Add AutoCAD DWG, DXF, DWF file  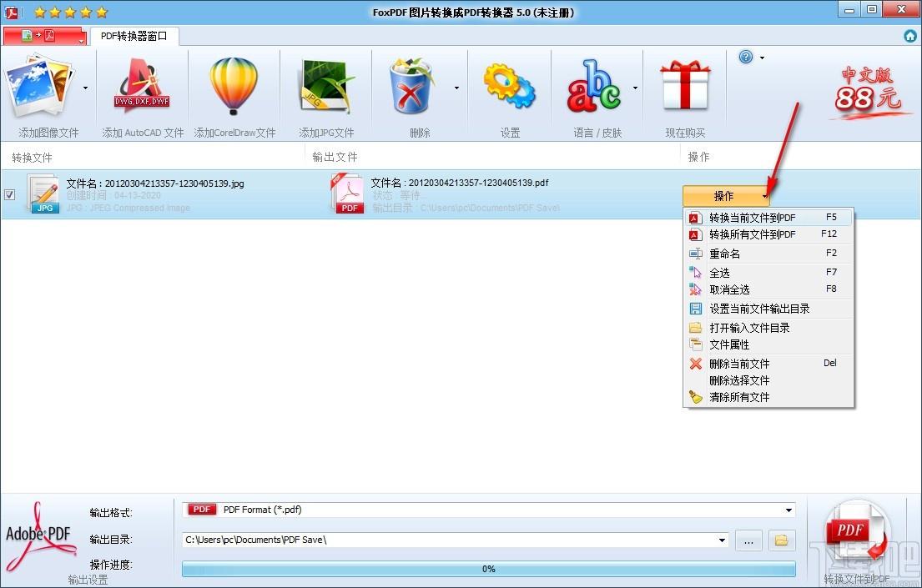click(142, 87)
